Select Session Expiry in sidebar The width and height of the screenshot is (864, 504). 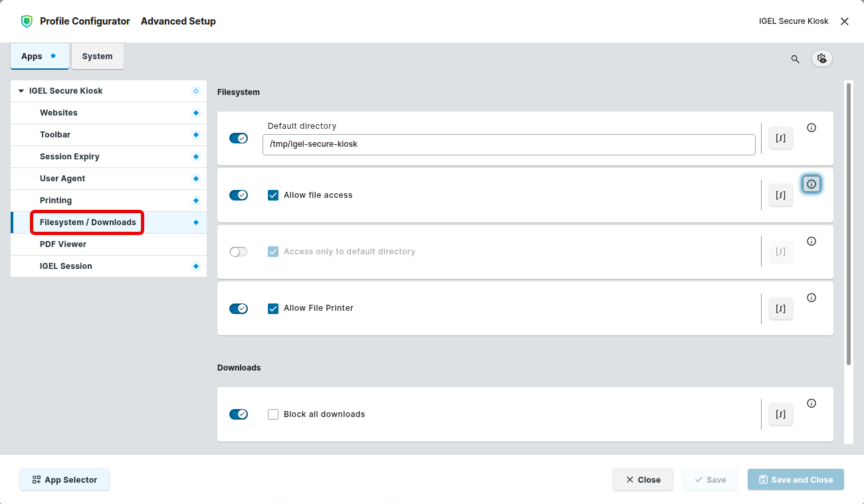70,157
